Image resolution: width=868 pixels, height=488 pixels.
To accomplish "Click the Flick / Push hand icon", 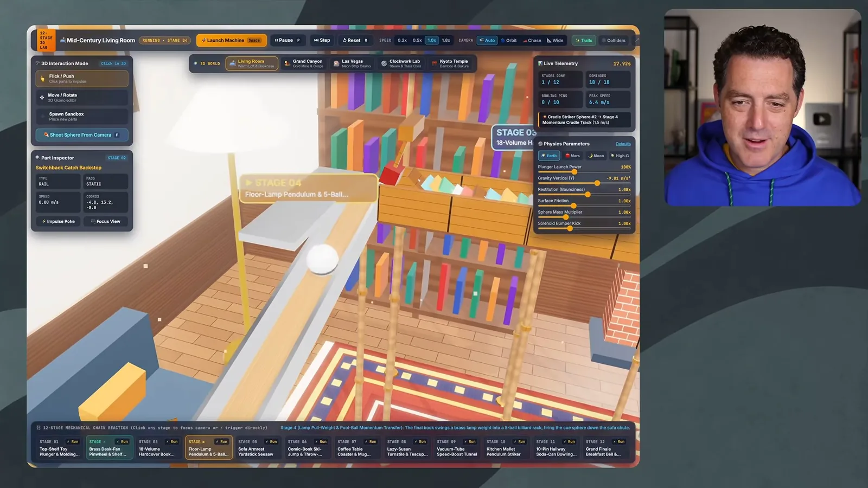I will (42, 79).
